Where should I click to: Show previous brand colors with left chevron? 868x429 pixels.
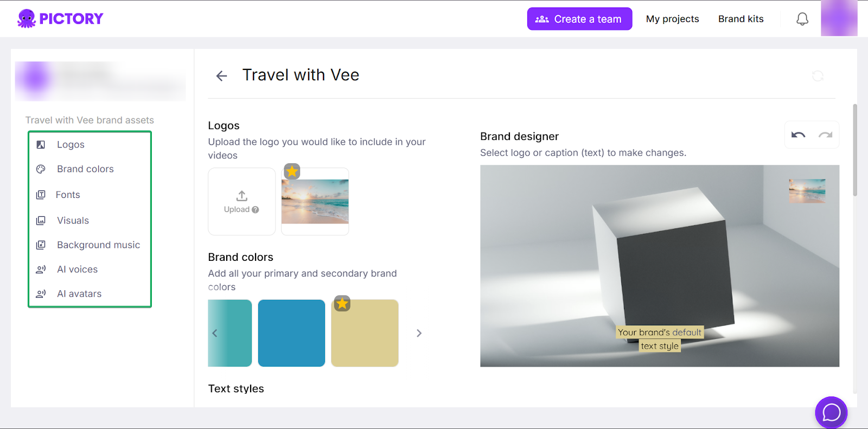coord(215,333)
